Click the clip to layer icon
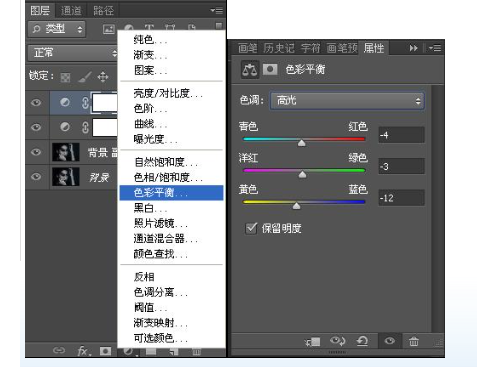The height and width of the screenshot is (367, 477). [x=313, y=342]
